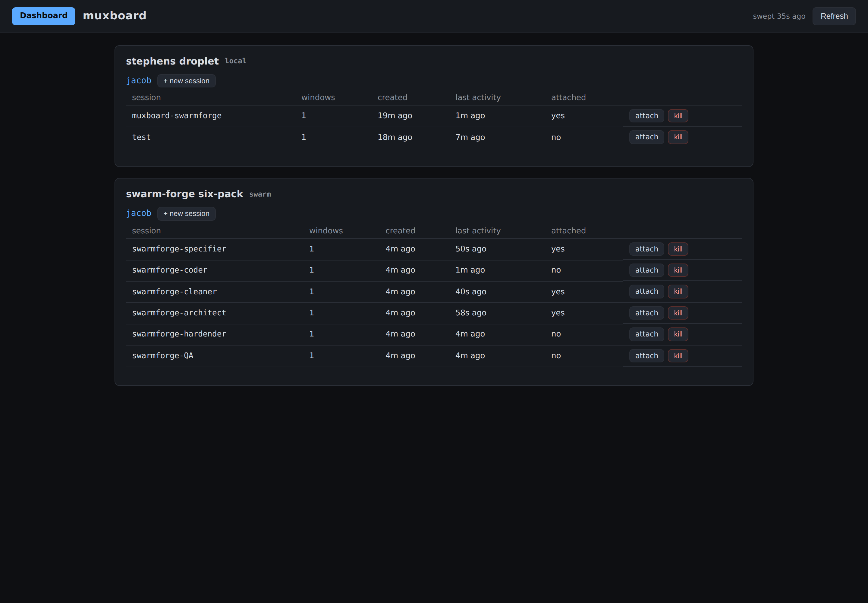Attach to swarmforge-QA session
The width and height of the screenshot is (868, 603).
pos(646,355)
